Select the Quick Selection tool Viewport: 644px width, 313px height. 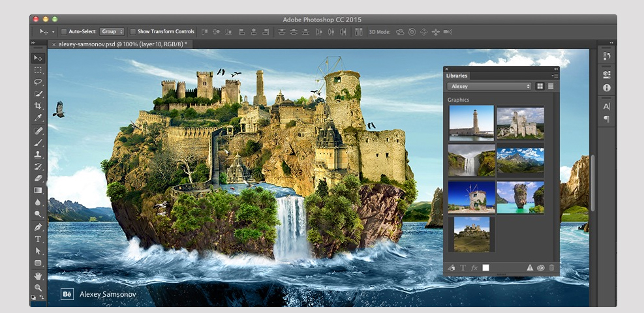[38, 94]
